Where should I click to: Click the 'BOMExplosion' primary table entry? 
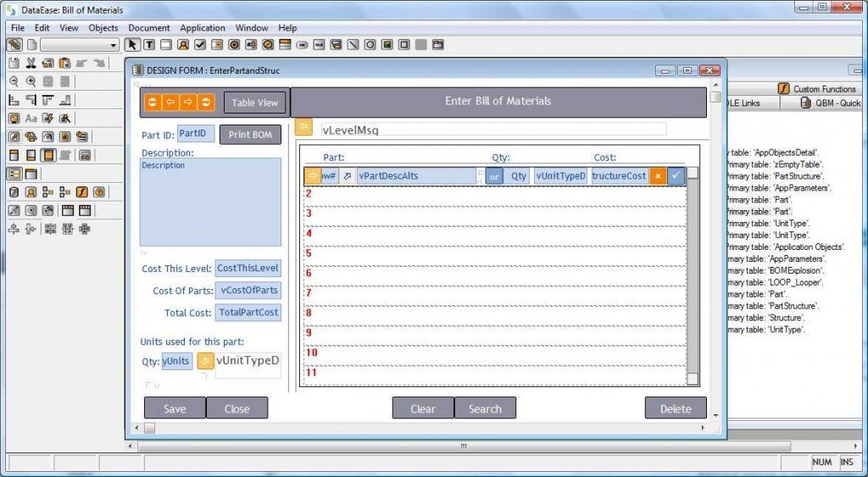[776, 270]
